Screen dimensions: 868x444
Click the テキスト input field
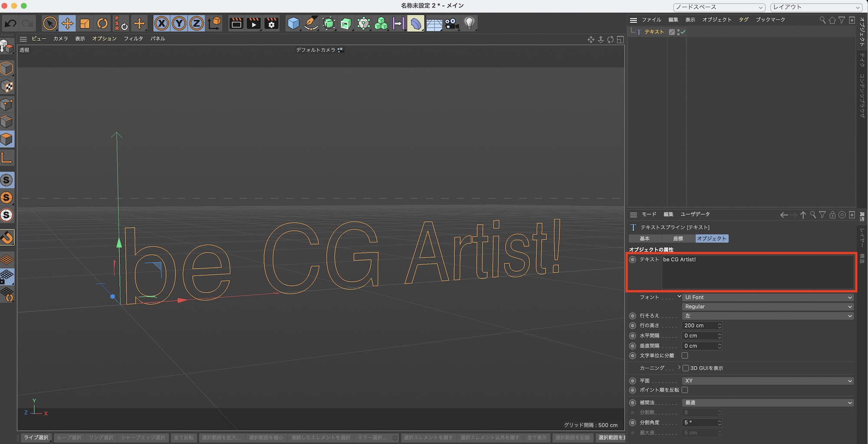coord(757,272)
